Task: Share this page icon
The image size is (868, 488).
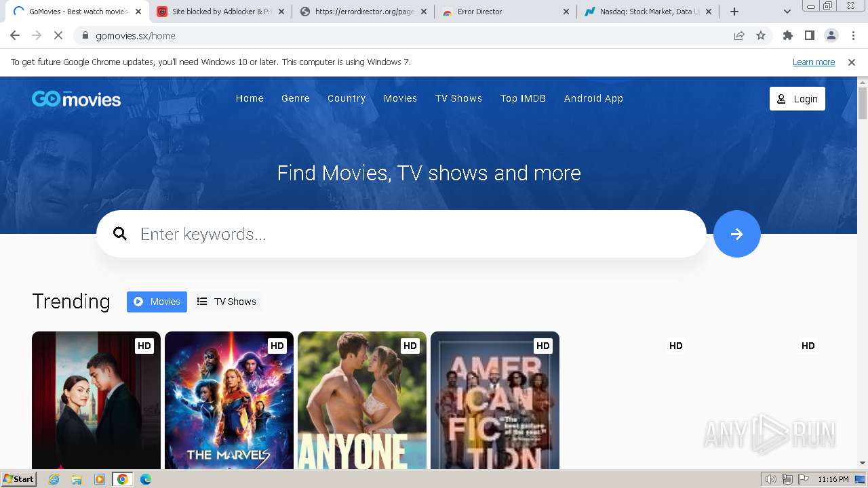Action: coord(739,36)
